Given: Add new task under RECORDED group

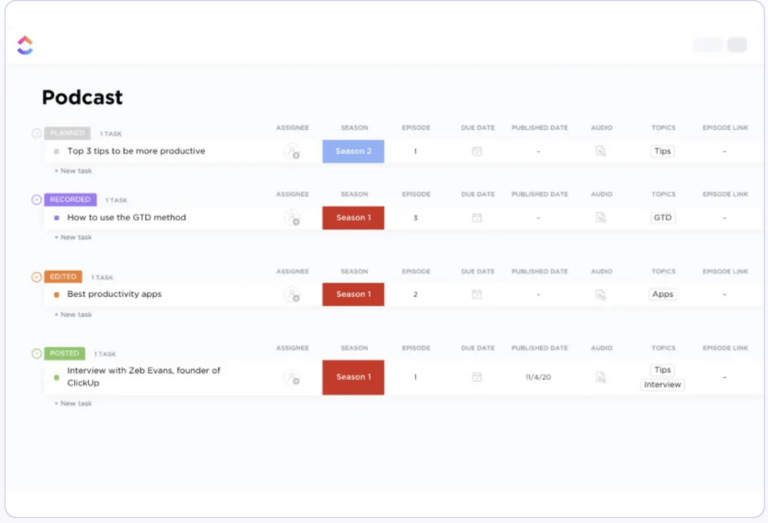Looking at the screenshot, I should tap(73, 238).
